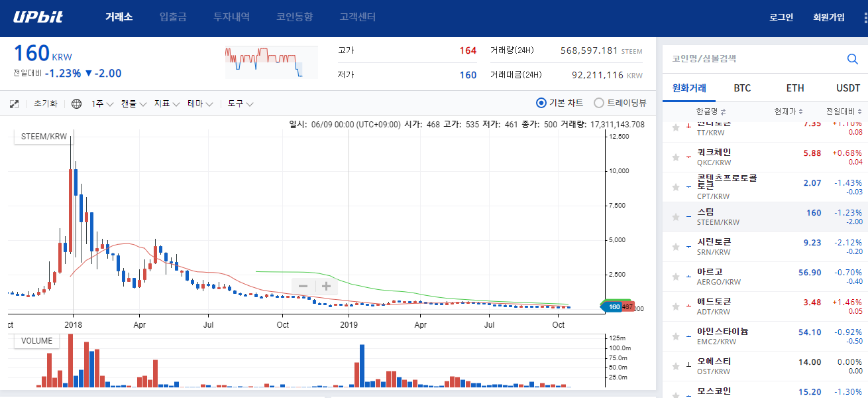
Task: Open the 캔들 chart type dropdown
Action: coord(133,103)
